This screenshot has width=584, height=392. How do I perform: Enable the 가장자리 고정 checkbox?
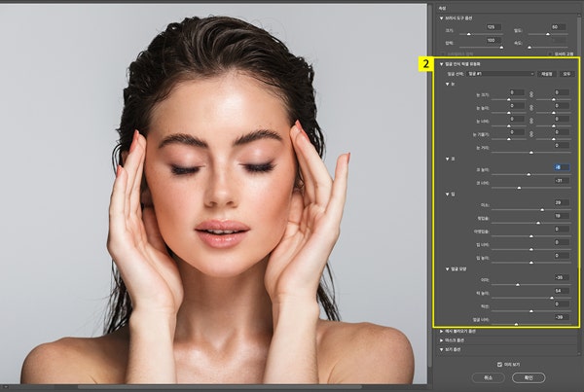[x=549, y=53]
